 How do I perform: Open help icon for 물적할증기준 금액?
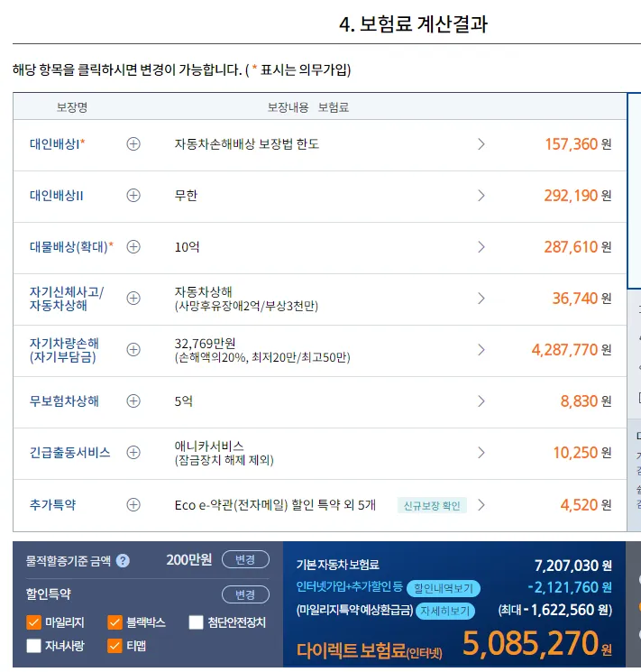(x=123, y=560)
